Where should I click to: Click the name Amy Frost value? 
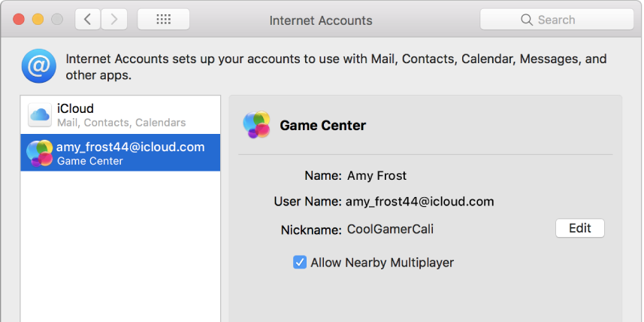[x=376, y=176]
